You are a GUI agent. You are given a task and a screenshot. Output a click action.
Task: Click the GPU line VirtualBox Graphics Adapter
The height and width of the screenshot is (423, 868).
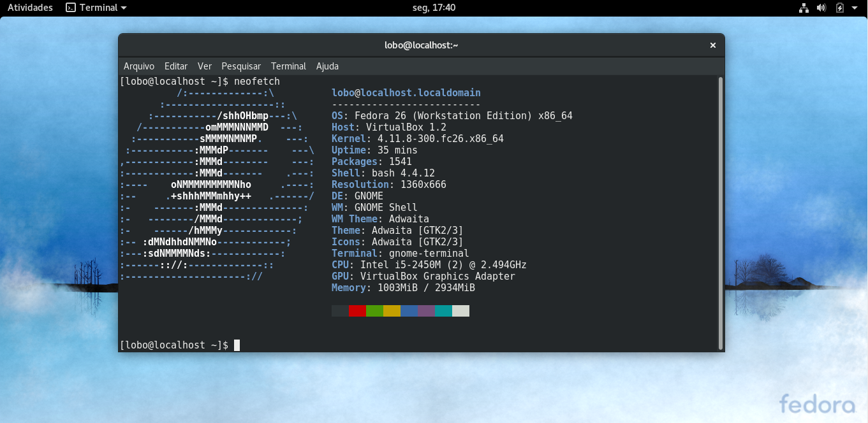423,276
